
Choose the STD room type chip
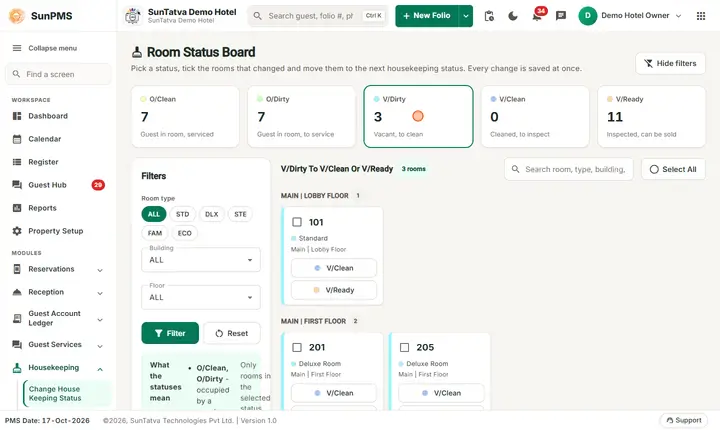tap(182, 214)
